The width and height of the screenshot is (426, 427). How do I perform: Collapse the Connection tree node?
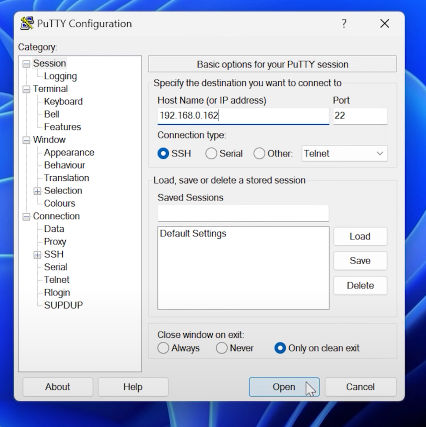26,217
